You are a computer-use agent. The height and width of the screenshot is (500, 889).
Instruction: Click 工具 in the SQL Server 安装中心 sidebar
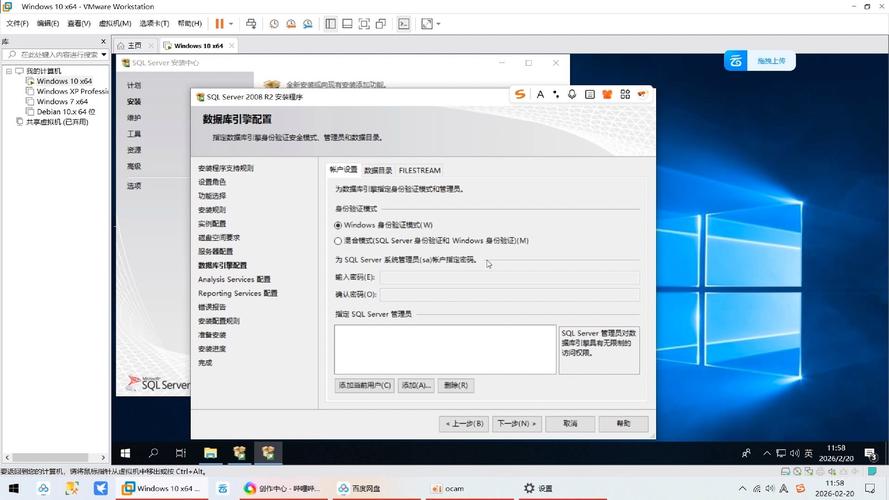click(134, 134)
